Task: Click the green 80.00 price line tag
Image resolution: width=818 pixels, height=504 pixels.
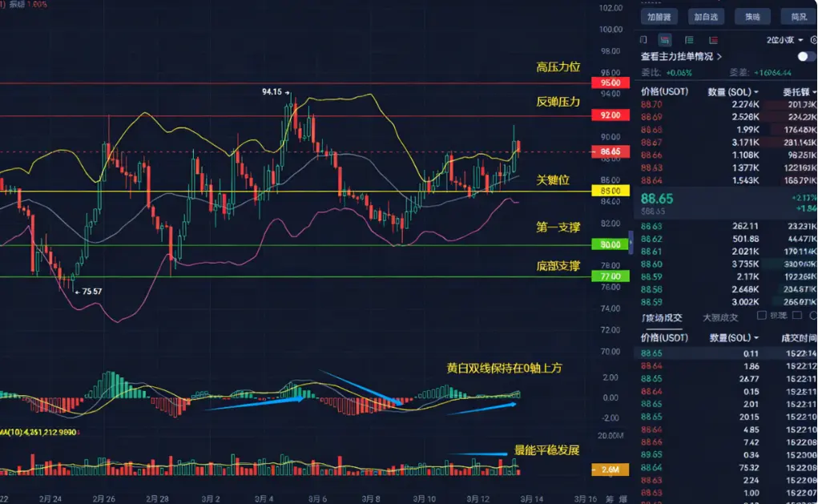Action: (610, 244)
